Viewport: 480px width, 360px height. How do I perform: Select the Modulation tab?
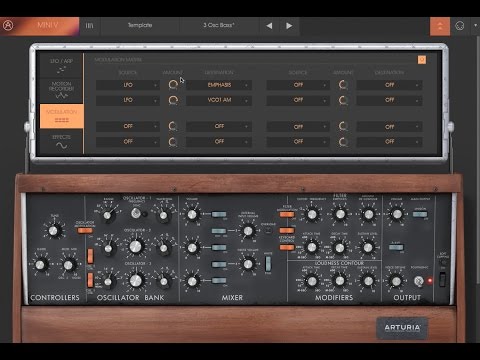point(61,116)
